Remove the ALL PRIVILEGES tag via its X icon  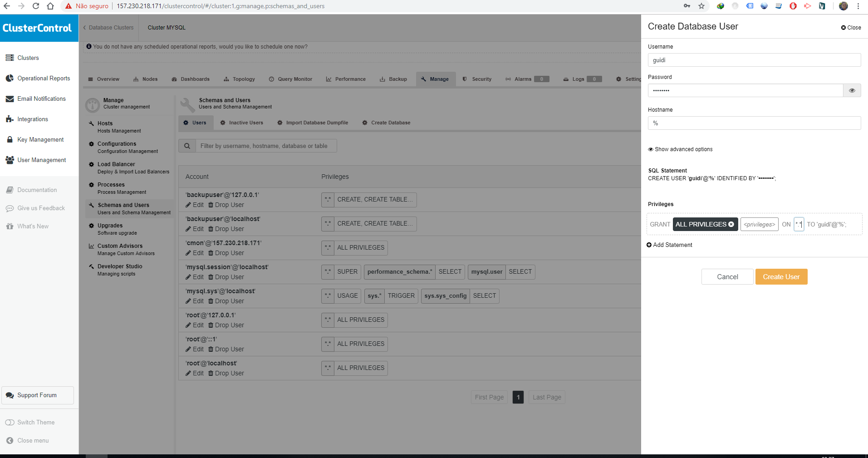(731, 224)
